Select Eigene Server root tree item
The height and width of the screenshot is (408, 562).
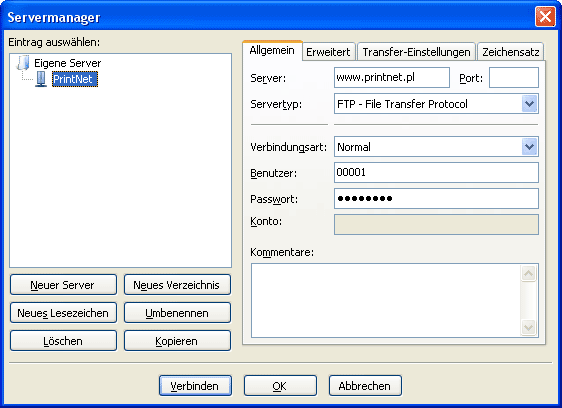coord(67,63)
